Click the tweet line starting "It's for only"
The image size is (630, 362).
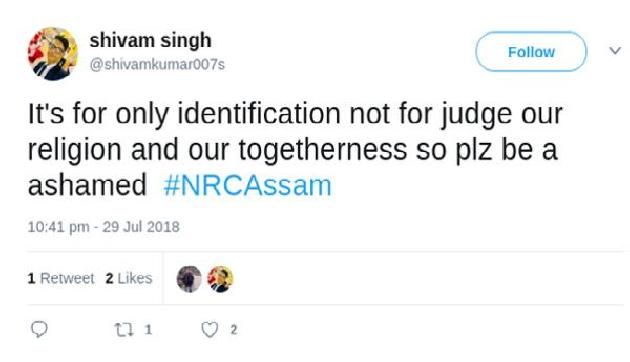(295, 114)
